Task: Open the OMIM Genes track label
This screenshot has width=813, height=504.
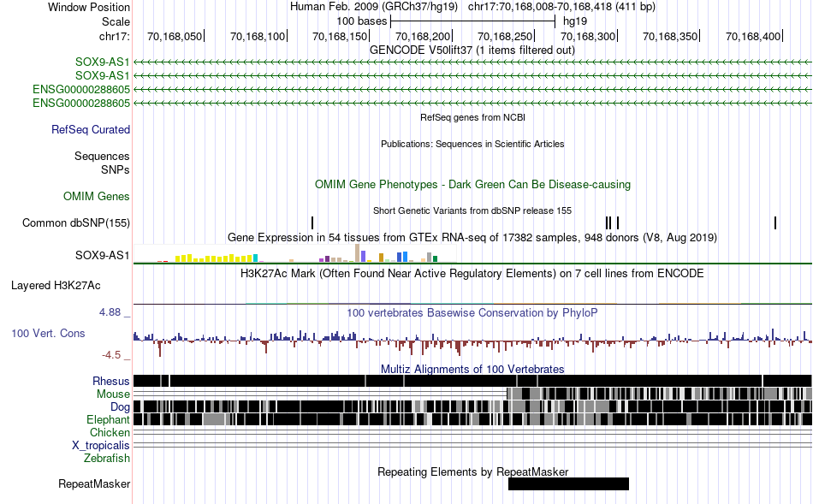Action: 97,197
